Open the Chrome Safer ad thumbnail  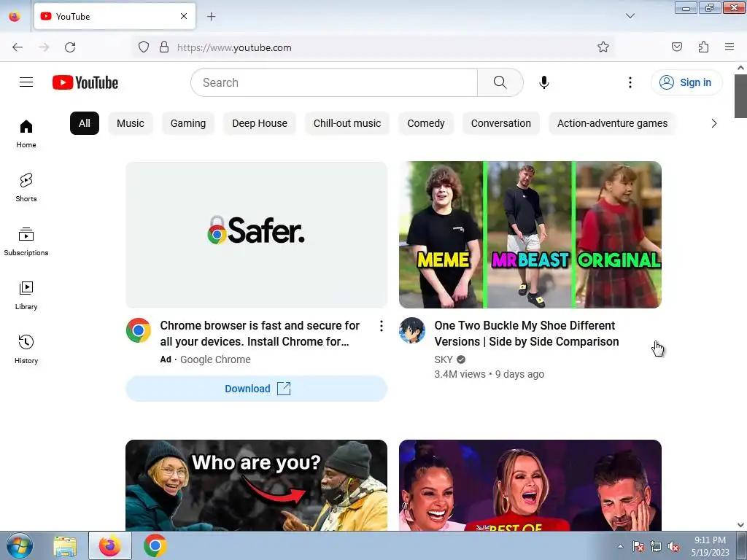(256, 235)
